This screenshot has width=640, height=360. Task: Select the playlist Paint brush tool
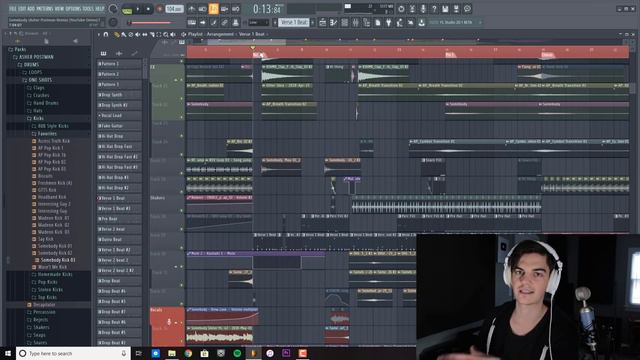pos(124,35)
